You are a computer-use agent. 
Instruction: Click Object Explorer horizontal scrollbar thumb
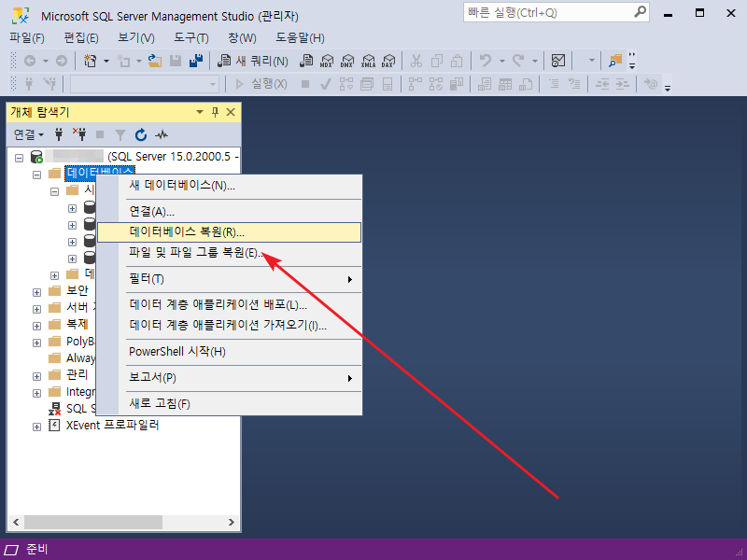[93, 522]
